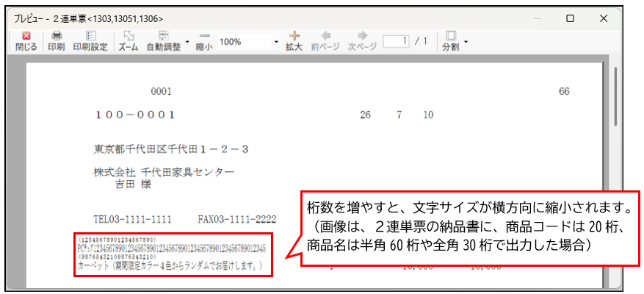The width and height of the screenshot is (644, 294).
Task: Click the page number input field
Action: point(396,41)
